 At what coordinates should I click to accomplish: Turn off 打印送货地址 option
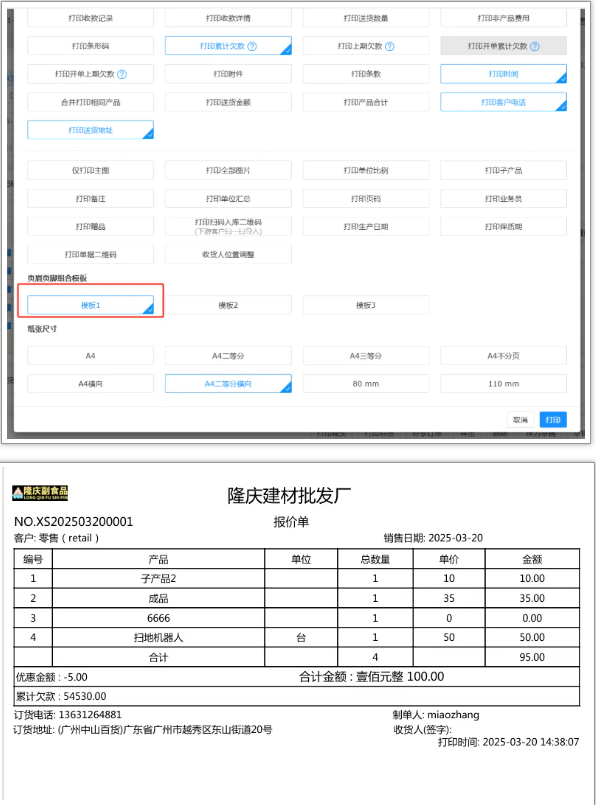click(x=90, y=130)
